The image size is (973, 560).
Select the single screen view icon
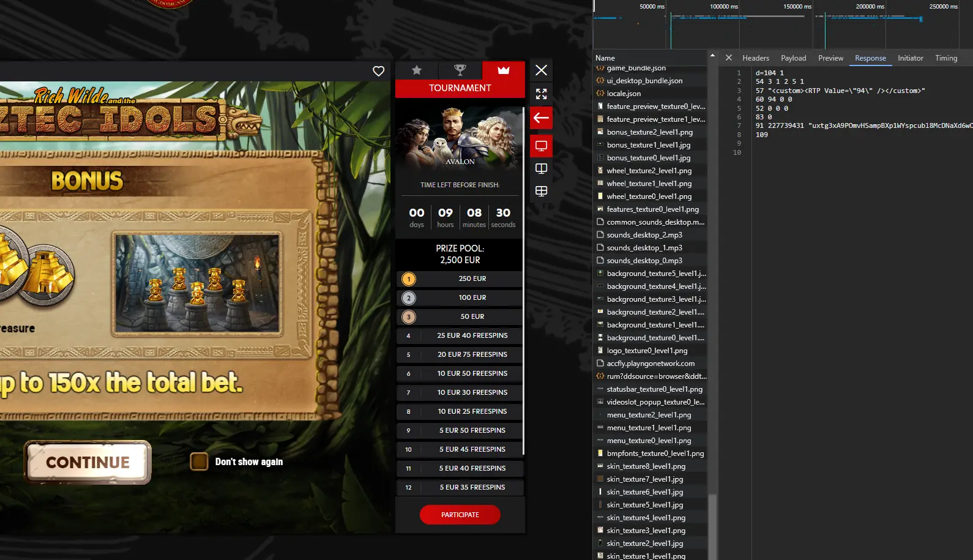click(542, 146)
